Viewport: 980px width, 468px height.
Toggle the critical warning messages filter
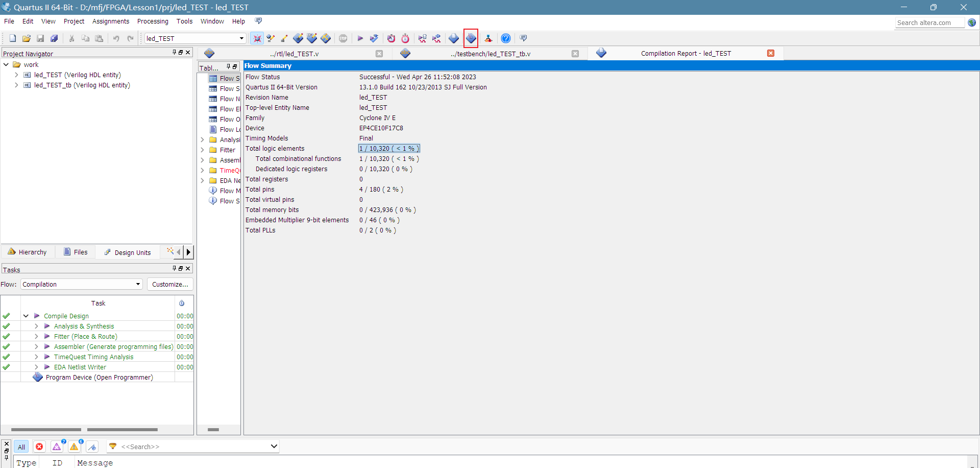click(57, 447)
